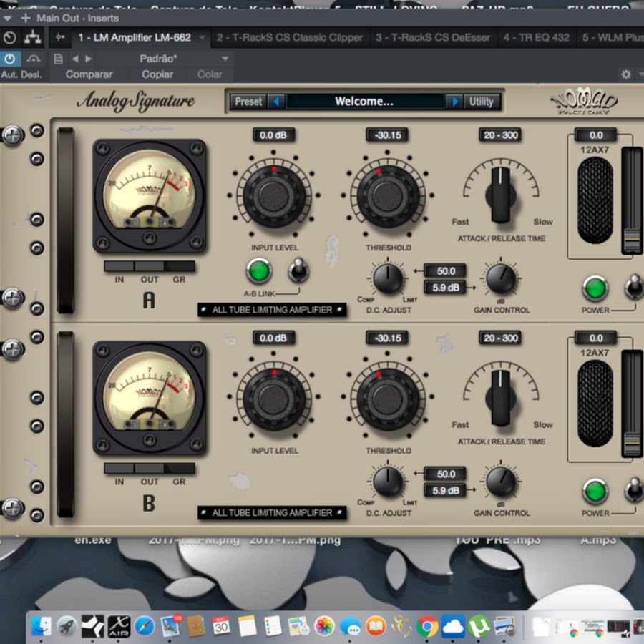Click channel A 50.0 D.C. adjust value
This screenshot has width=644, height=644.
click(446, 271)
